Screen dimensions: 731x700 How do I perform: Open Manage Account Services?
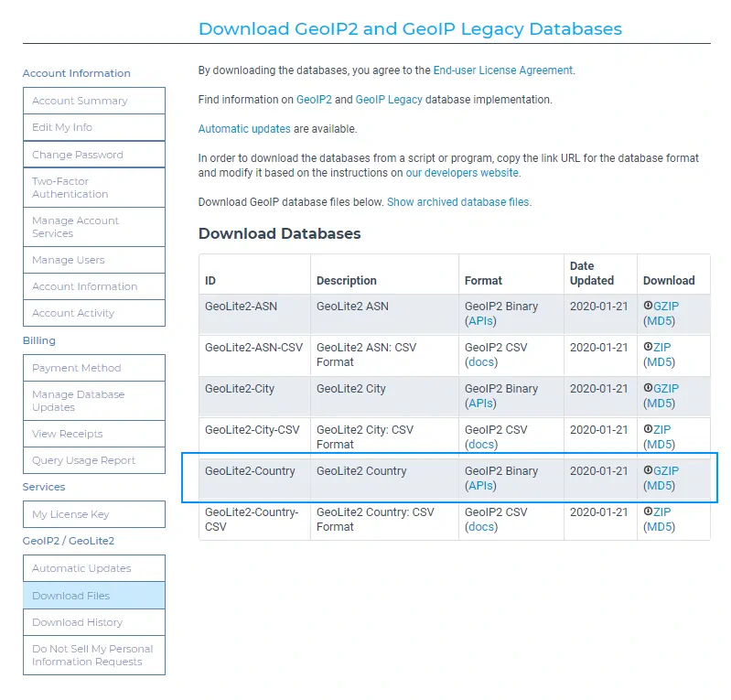click(94, 227)
